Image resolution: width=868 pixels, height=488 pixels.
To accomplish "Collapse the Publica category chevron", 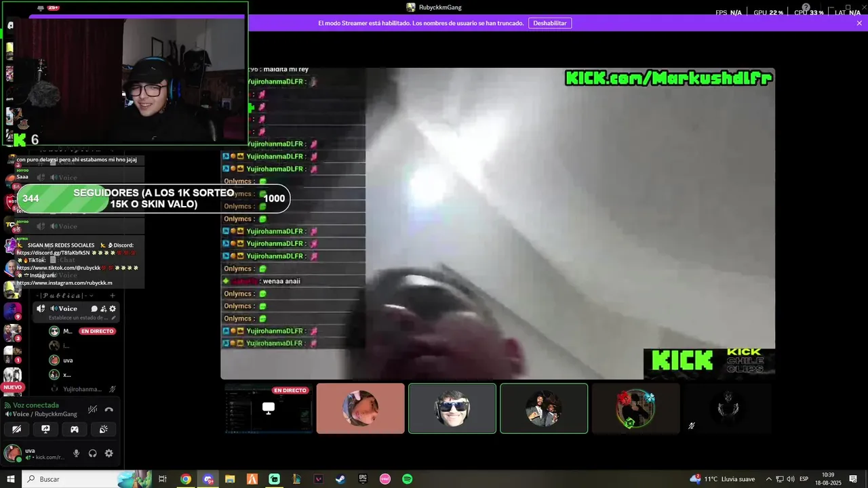I will click(x=91, y=295).
